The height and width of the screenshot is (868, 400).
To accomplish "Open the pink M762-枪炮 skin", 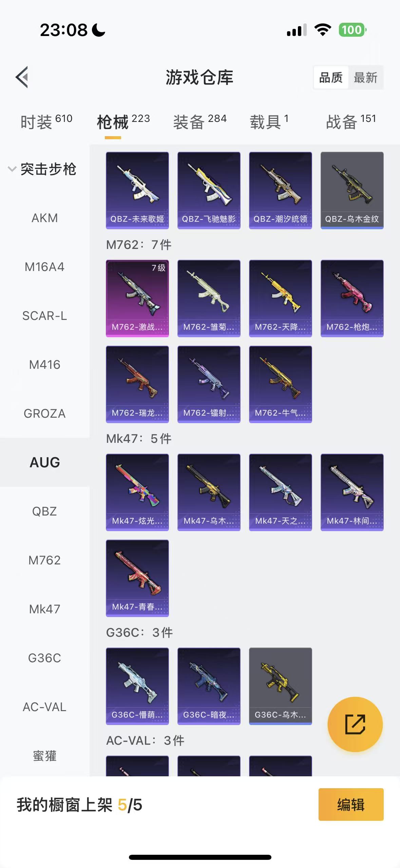I will click(352, 299).
